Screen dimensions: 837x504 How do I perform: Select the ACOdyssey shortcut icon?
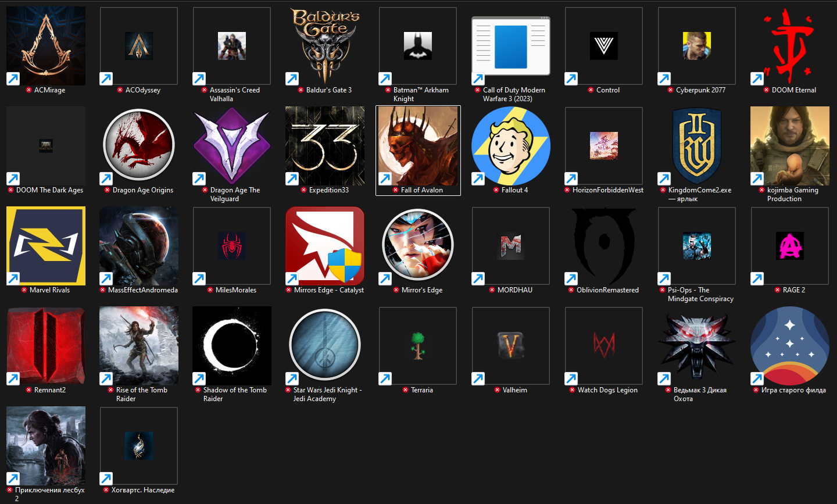point(139,46)
